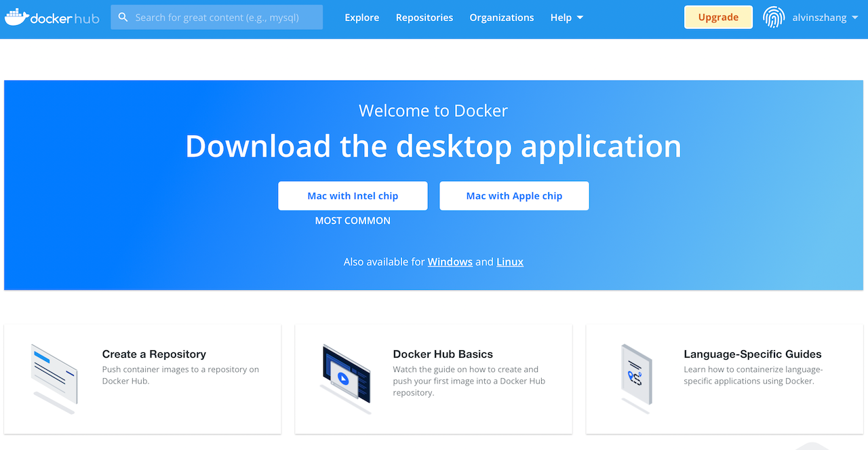Open the Explore page

362,18
